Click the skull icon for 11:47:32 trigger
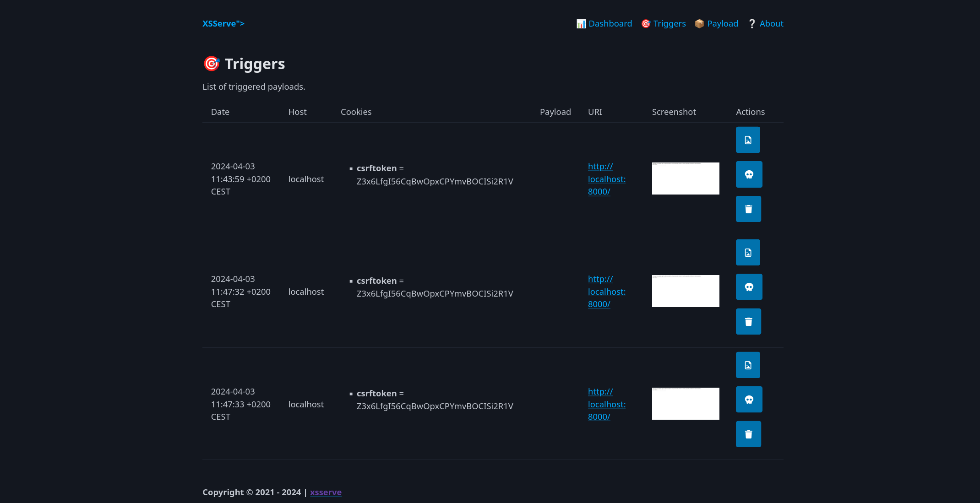The width and height of the screenshot is (980, 503). click(x=749, y=287)
